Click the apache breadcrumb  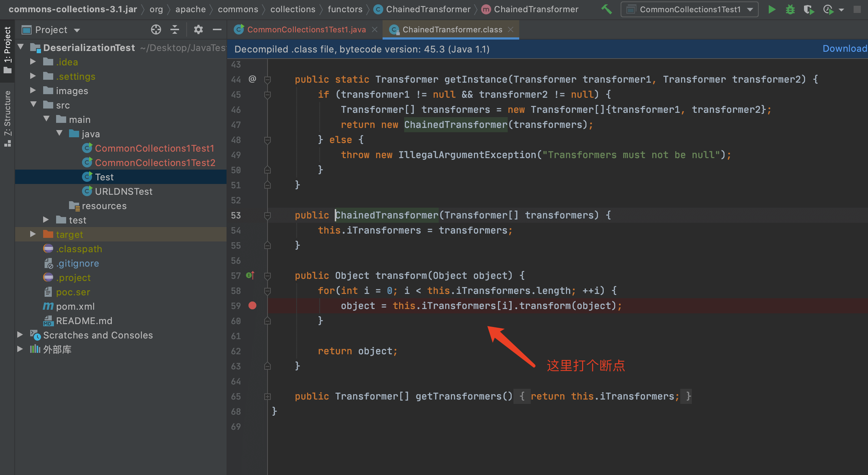pyautogui.click(x=191, y=9)
